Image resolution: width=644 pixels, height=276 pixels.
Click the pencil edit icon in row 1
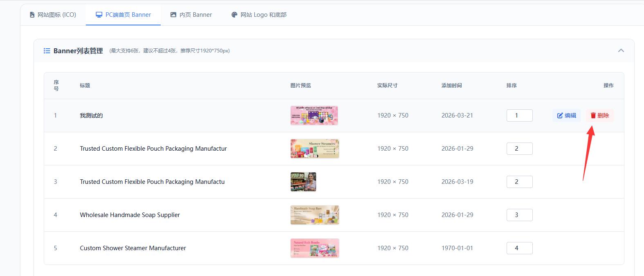pos(560,115)
